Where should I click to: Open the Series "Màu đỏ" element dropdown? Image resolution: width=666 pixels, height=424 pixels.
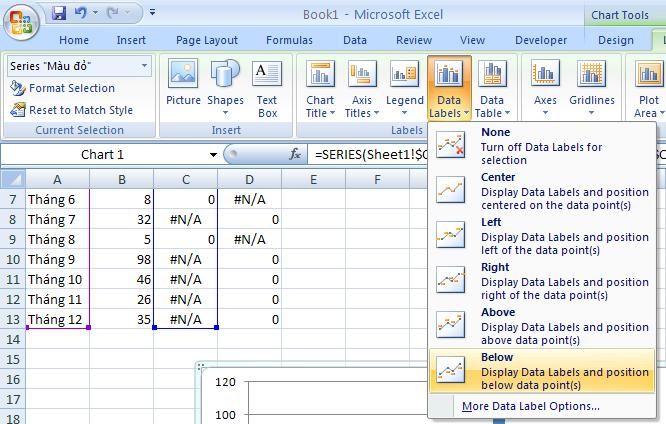point(145,66)
